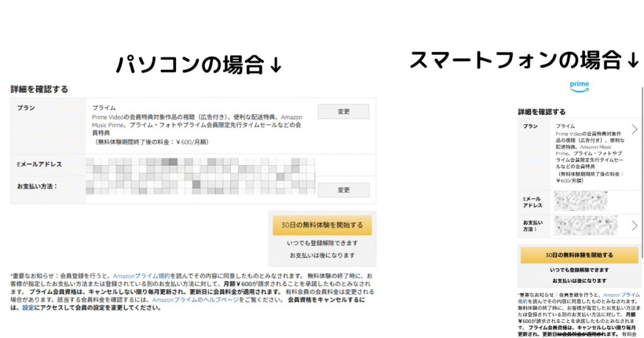This screenshot has height=338, width=644.
Task: Click プラン label in PC view
Action: click(25, 108)
